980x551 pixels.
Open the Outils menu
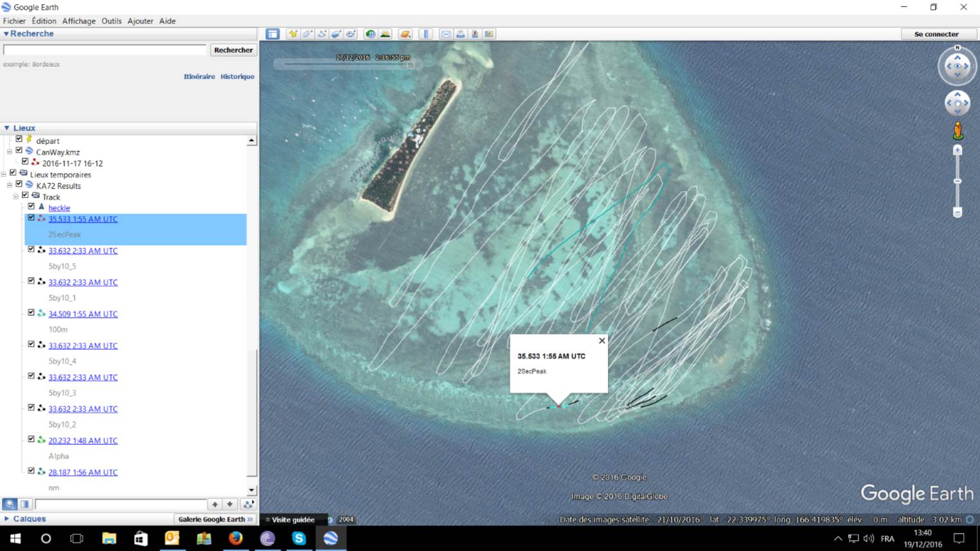pyautogui.click(x=111, y=21)
